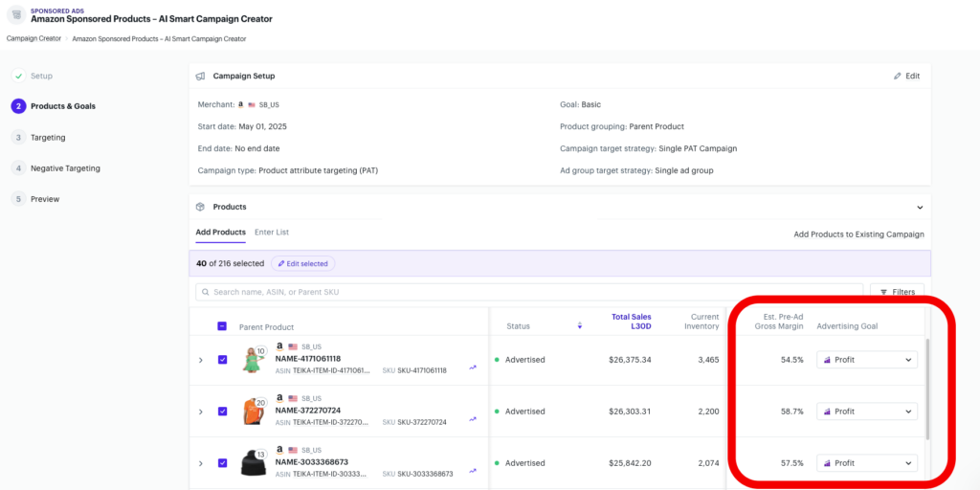Uncheck the NAME-3033368673 product checkbox
Image resolution: width=980 pixels, height=490 pixels.
tap(222, 463)
